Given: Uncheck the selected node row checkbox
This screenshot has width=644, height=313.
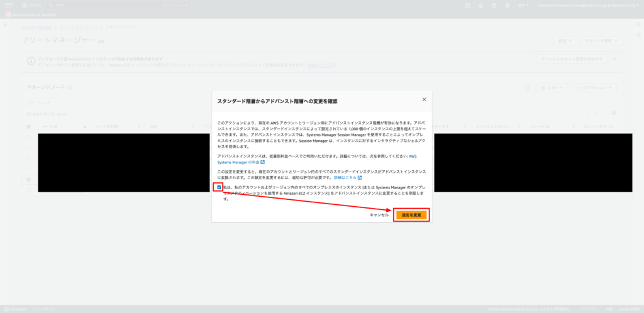Looking at the screenshot, I should tap(29, 179).
